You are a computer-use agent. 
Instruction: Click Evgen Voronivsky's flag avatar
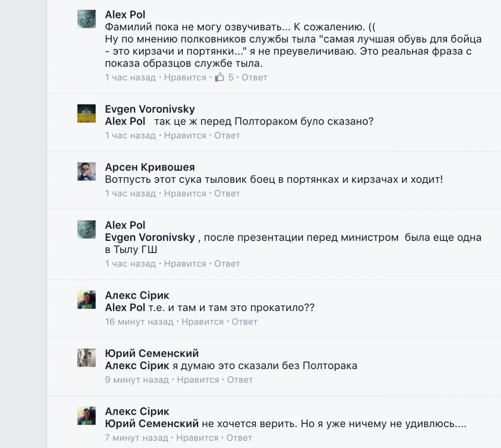tap(86, 114)
